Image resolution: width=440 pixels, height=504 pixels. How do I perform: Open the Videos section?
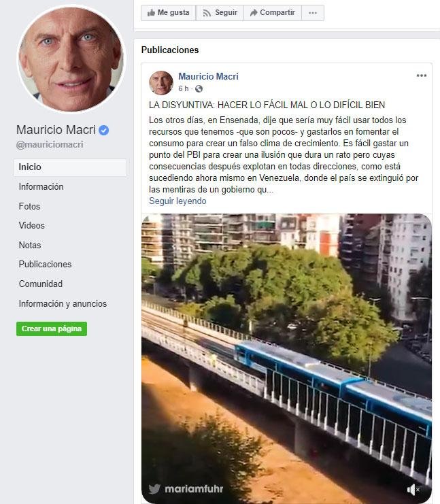(32, 226)
